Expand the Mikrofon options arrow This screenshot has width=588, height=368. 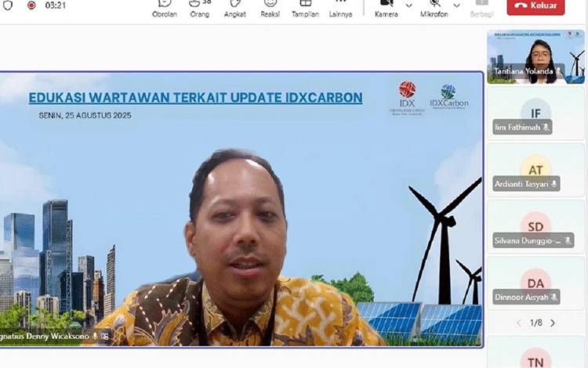pos(456,5)
